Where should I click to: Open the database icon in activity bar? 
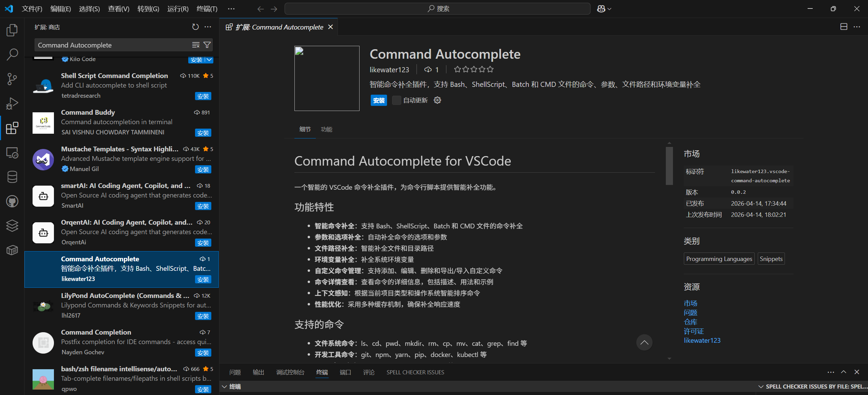(x=12, y=177)
